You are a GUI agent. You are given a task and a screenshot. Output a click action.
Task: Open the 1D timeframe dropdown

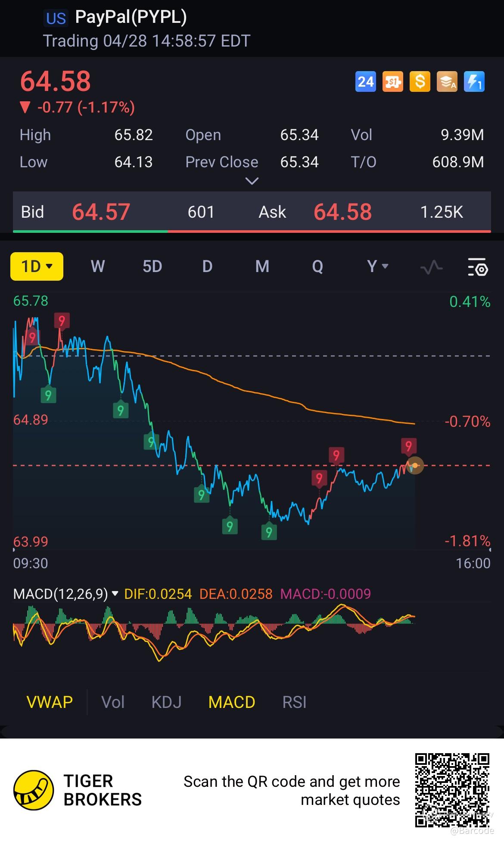[37, 266]
